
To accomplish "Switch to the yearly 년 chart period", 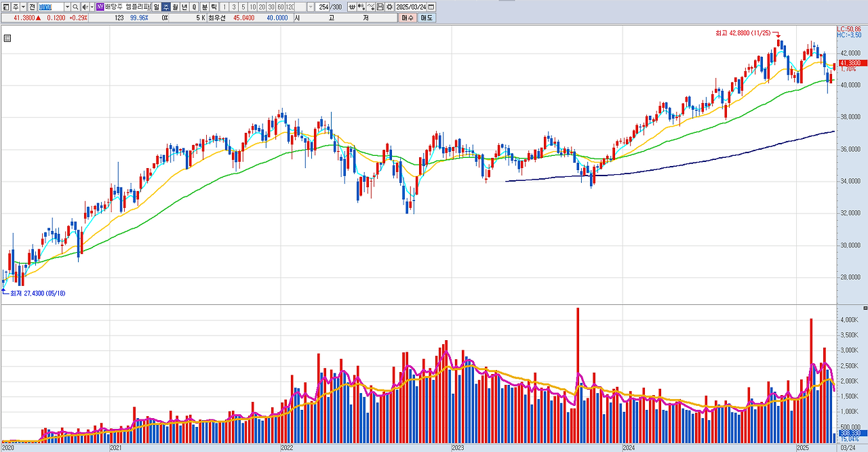I will coord(184,7).
